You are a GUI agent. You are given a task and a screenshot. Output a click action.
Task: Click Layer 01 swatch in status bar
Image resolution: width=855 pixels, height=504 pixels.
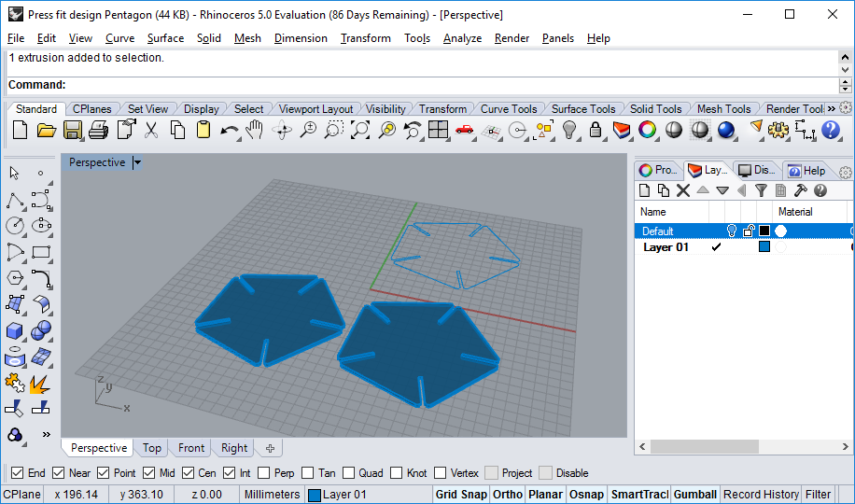[314, 495]
